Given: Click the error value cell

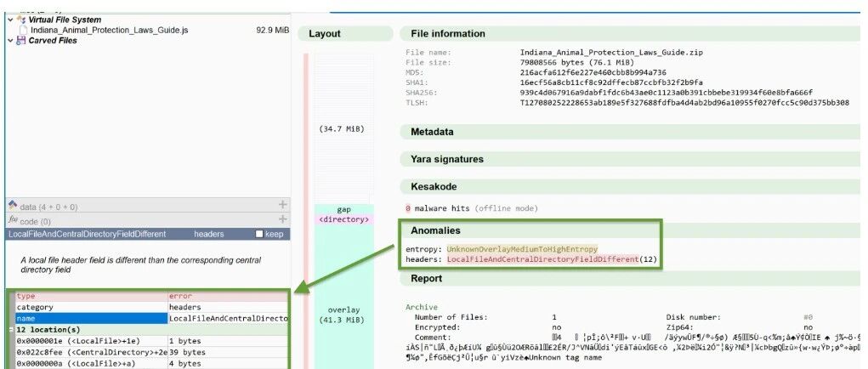Looking at the screenshot, I should pos(228,296).
